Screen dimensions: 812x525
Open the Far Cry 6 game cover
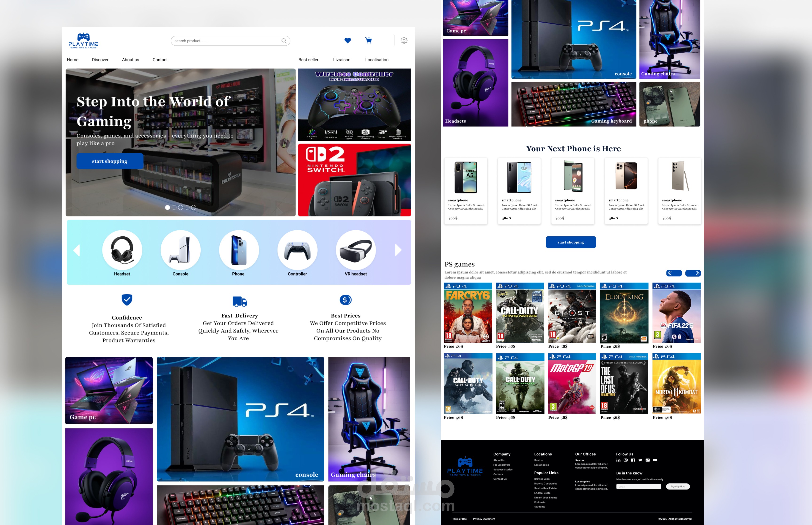pos(468,313)
